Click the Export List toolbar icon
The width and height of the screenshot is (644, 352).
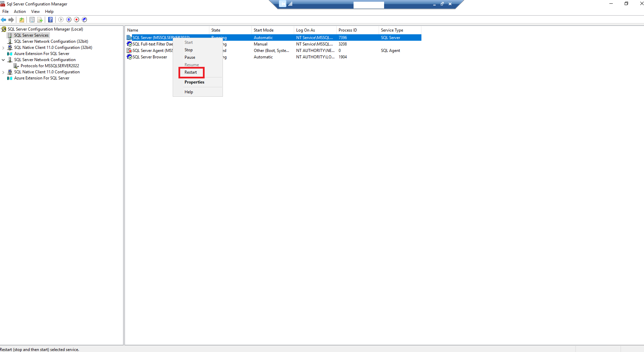(x=40, y=20)
